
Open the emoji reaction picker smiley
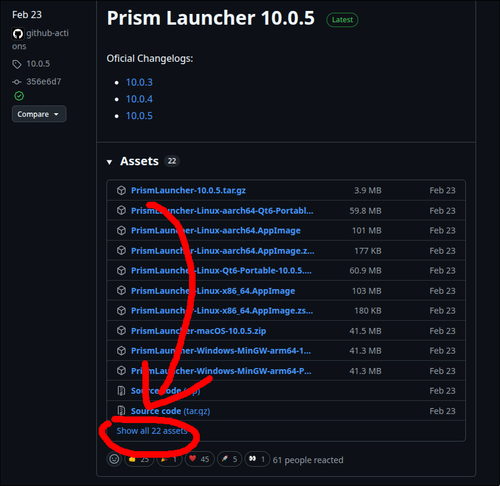tap(114, 459)
